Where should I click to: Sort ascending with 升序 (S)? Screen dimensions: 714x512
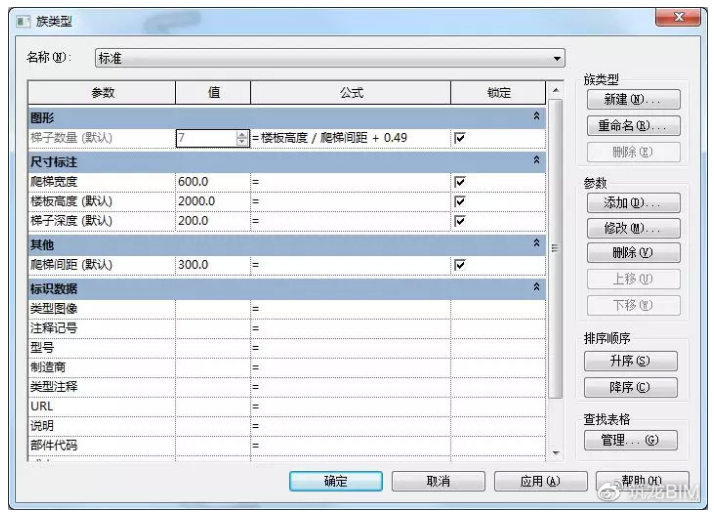coord(631,361)
